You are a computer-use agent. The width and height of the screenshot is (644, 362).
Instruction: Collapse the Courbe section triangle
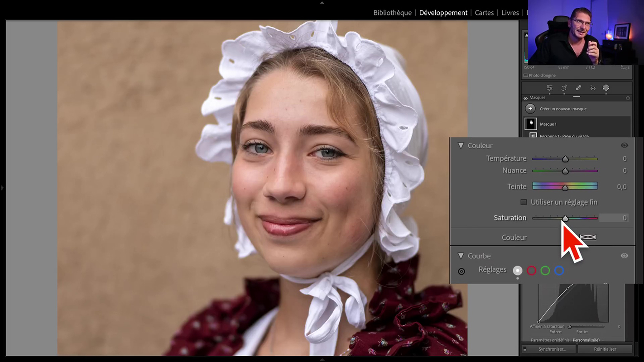click(461, 256)
